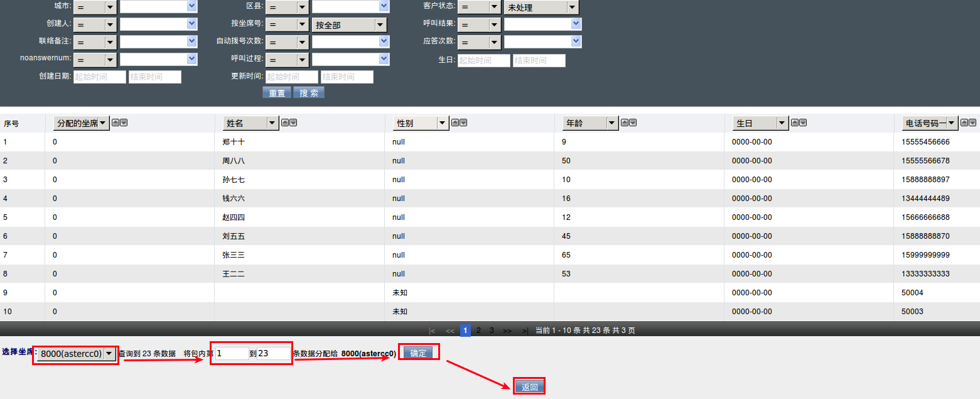
Task: Expand the 按坐席号 dropdown showing 按全部
Action: pyautogui.click(x=349, y=25)
